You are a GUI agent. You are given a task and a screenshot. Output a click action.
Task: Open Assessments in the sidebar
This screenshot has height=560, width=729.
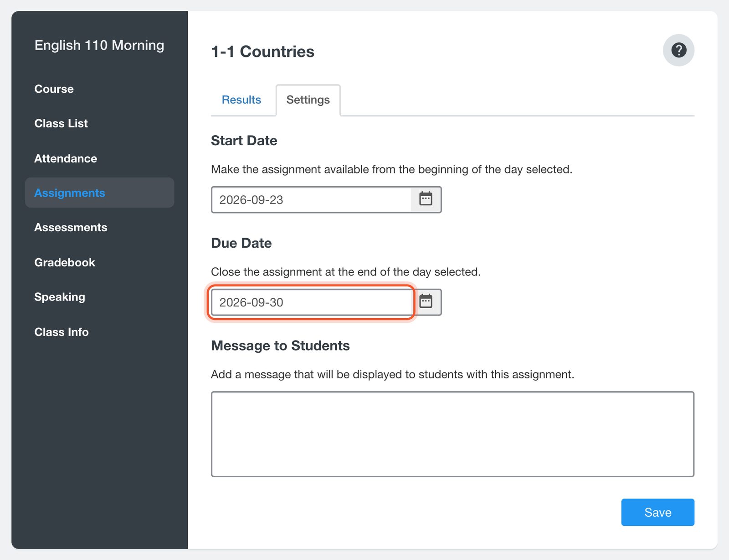(71, 227)
